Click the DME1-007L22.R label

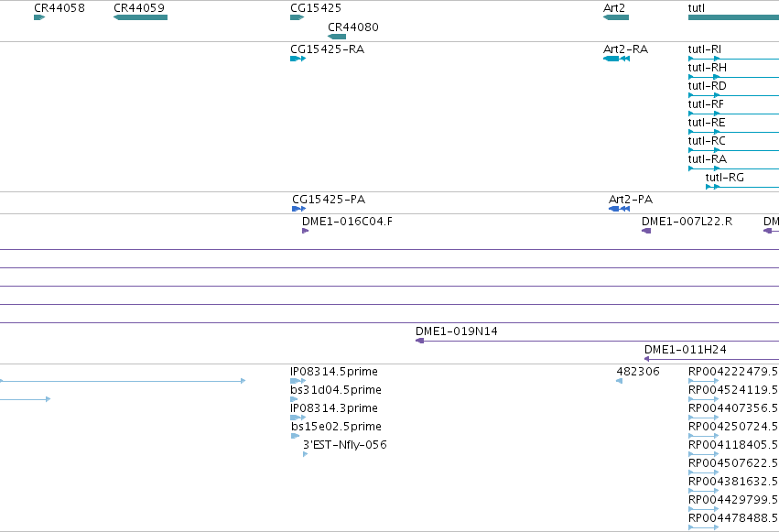click(687, 222)
